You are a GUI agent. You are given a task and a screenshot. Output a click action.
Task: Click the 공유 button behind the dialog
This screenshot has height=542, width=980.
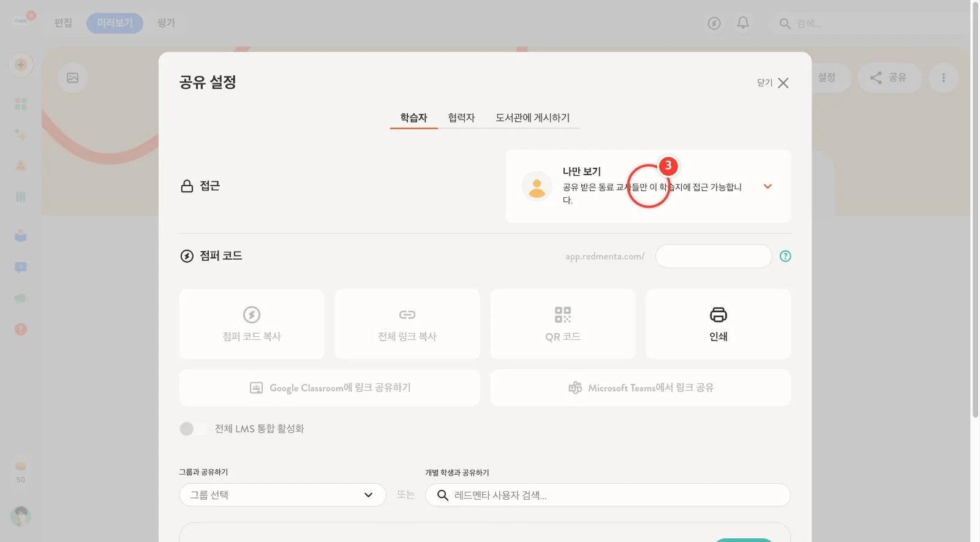coord(889,78)
